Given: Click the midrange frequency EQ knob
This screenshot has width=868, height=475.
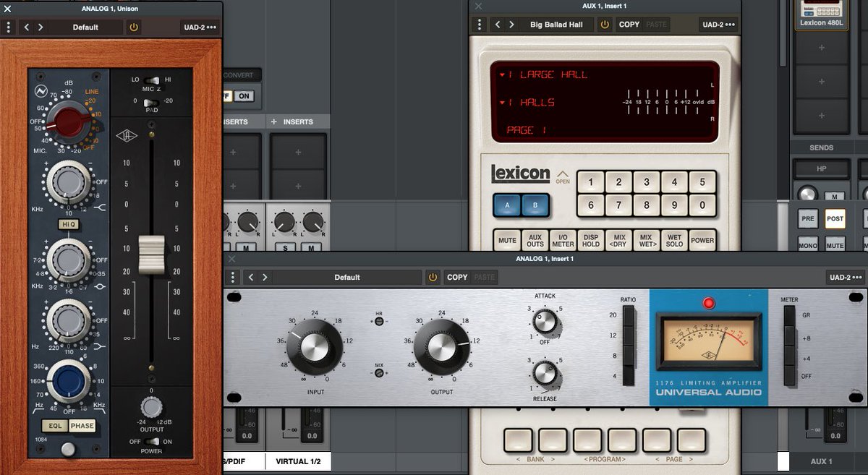Looking at the screenshot, I should point(69,259).
